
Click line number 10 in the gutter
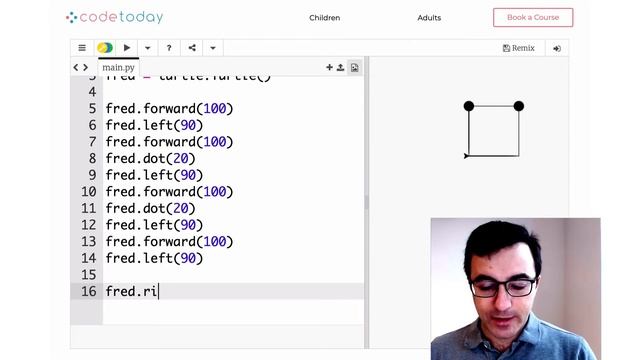pos(88,192)
